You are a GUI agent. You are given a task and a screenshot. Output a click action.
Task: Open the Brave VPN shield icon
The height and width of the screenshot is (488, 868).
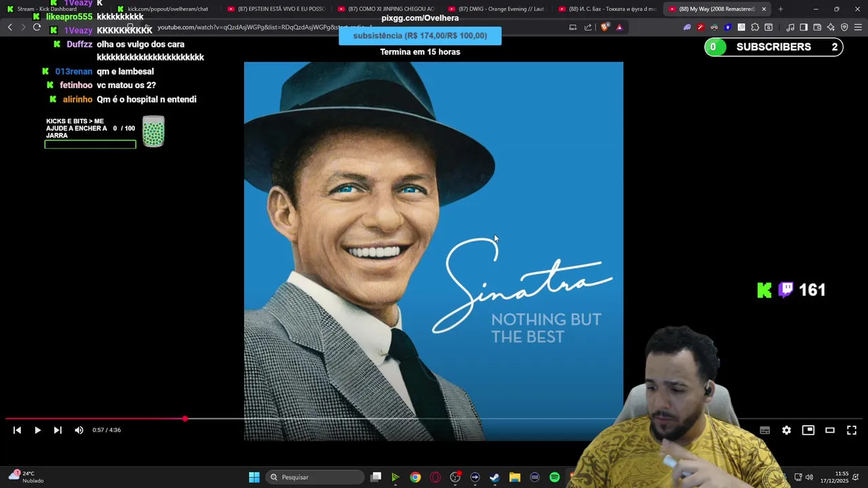(x=844, y=27)
